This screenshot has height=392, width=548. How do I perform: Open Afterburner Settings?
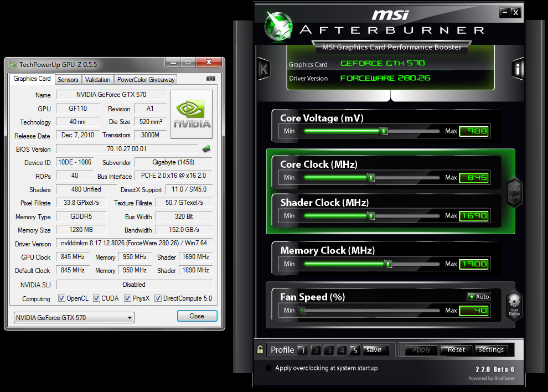click(490, 350)
